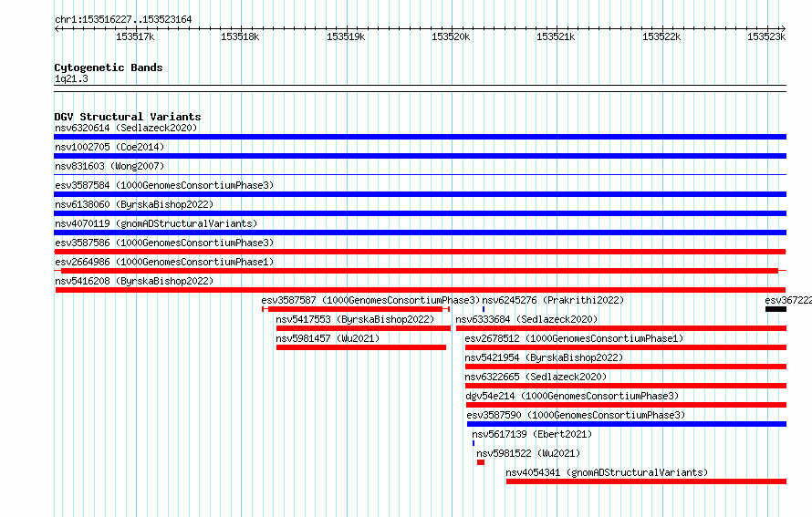The image size is (812, 517).
Task: Open the esv2664986 (1000GenomesConsortiumPhase1) label
Action: pos(164,262)
